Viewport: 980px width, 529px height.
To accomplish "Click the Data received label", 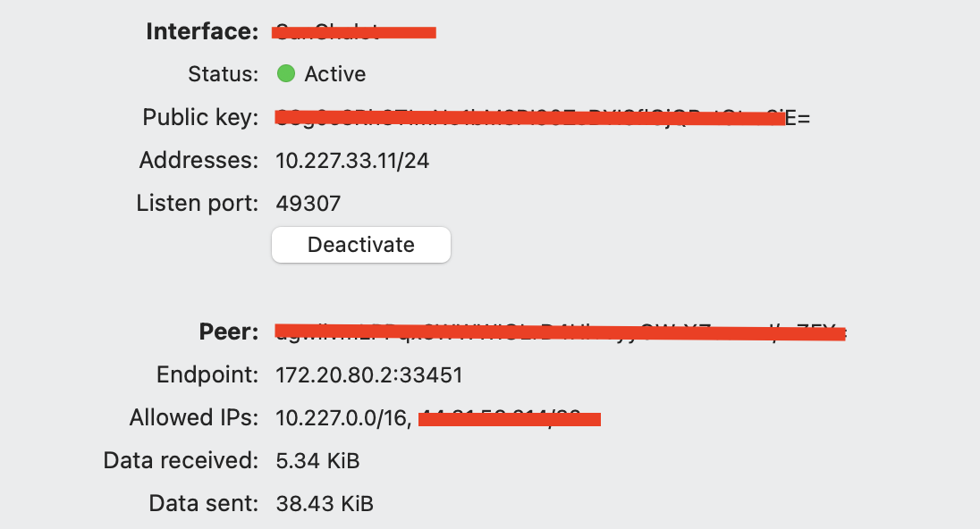I will click(x=181, y=460).
